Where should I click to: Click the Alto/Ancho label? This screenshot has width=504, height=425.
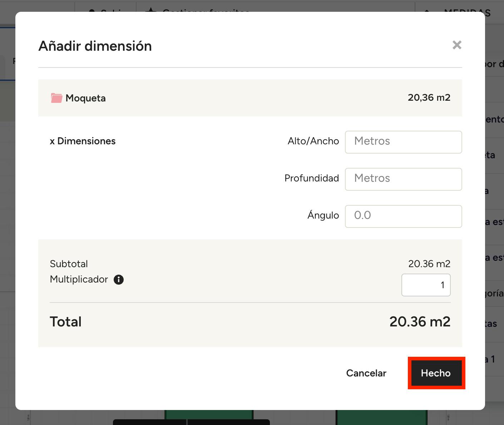tap(313, 141)
